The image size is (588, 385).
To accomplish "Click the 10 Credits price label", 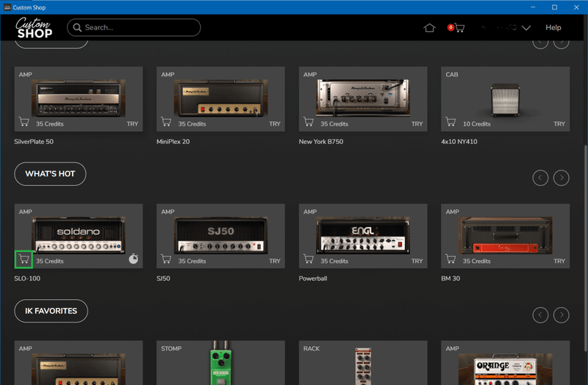I will pos(476,124).
